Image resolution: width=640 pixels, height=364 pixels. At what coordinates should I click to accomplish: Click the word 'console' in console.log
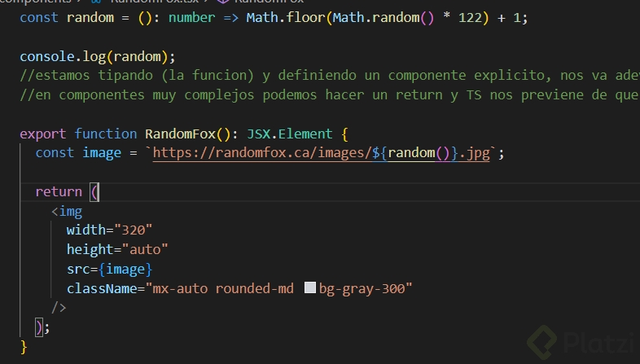coord(48,56)
